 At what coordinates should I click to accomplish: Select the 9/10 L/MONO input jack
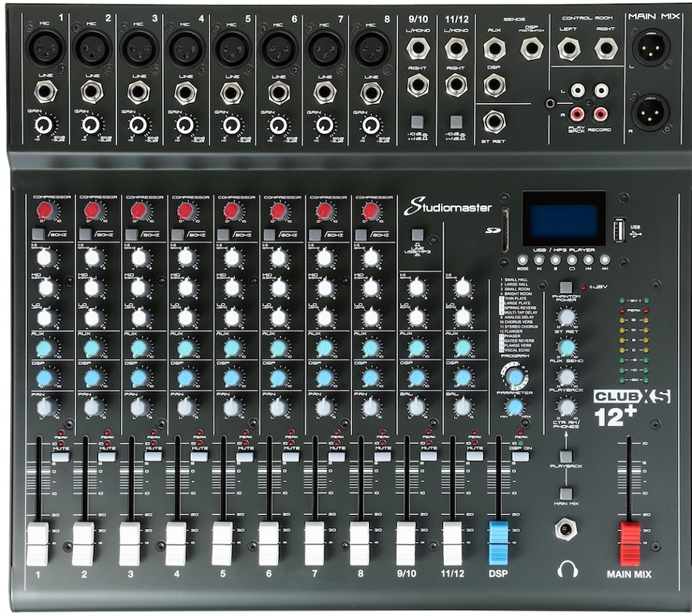click(x=418, y=48)
